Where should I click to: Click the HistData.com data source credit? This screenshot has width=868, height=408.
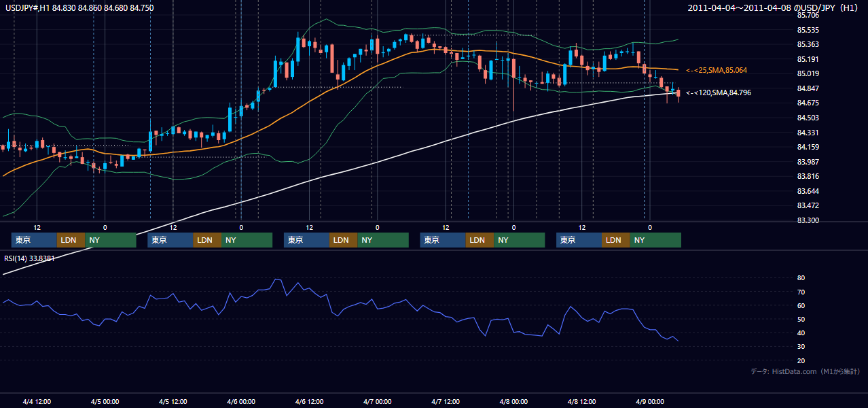click(806, 371)
